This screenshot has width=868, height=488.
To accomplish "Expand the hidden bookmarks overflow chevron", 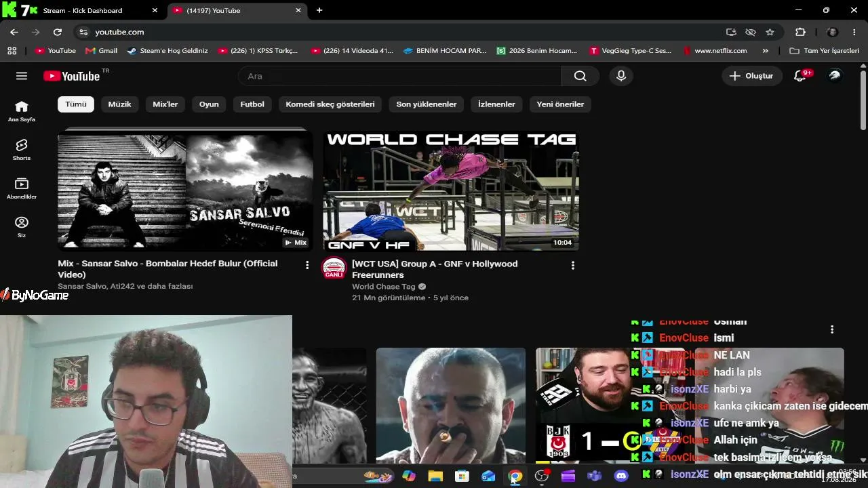I will pyautogui.click(x=766, y=51).
